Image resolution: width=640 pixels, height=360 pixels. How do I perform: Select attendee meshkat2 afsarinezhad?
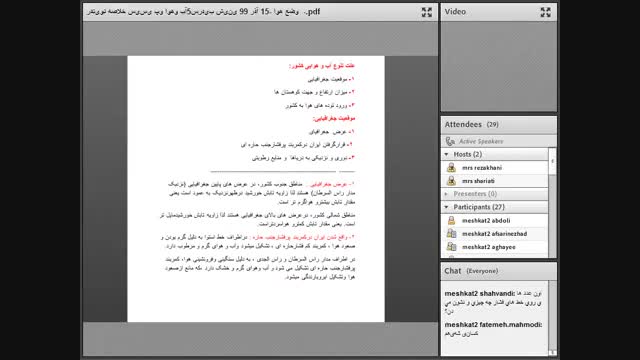pos(495,233)
